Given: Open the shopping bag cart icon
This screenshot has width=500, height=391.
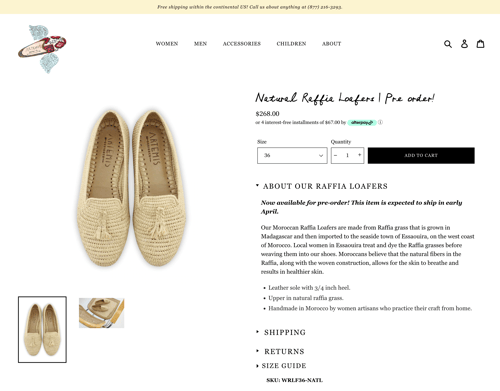Looking at the screenshot, I should coord(480,44).
